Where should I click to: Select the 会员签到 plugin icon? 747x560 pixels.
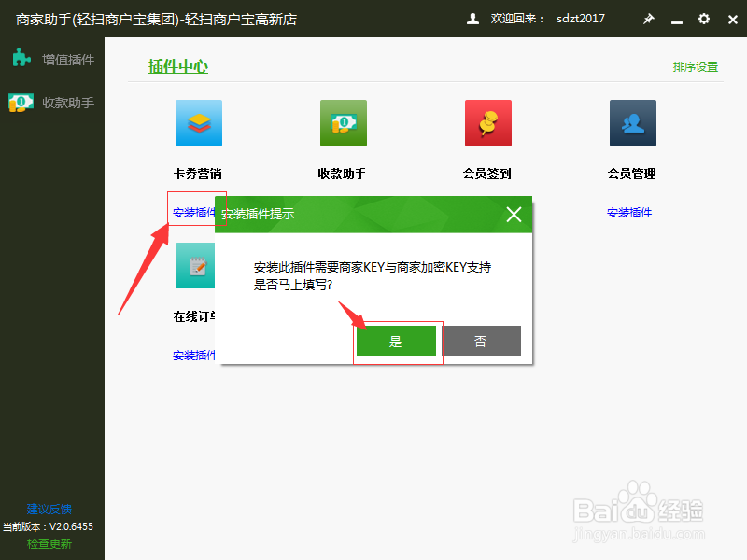click(x=487, y=122)
